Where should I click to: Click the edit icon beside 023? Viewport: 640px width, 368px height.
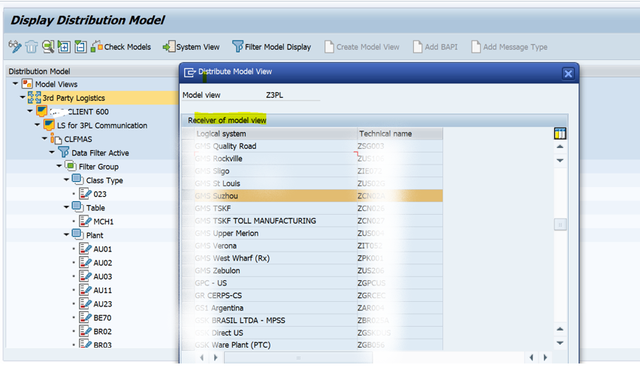pos(85,193)
